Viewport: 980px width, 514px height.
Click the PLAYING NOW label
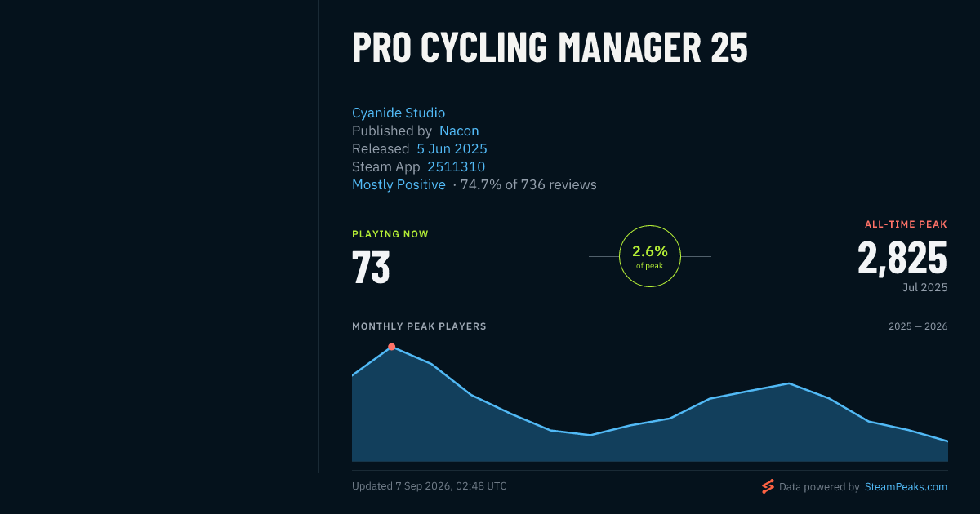390,234
